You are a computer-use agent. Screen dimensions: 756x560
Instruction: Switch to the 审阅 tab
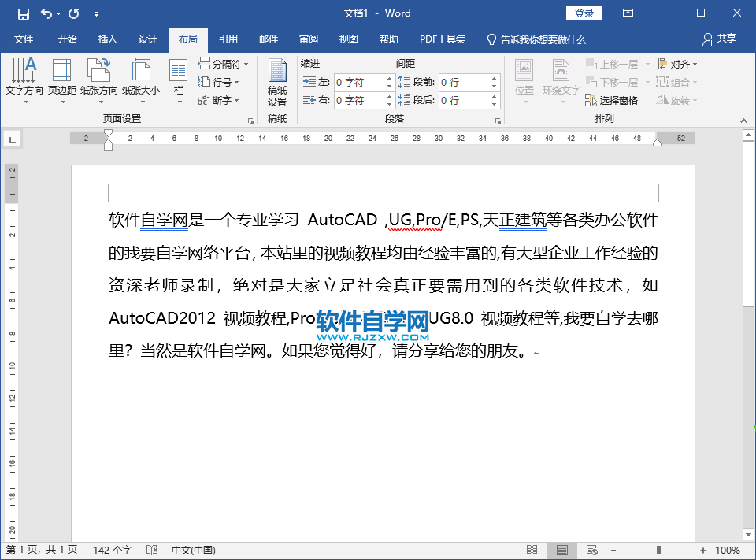coord(309,39)
